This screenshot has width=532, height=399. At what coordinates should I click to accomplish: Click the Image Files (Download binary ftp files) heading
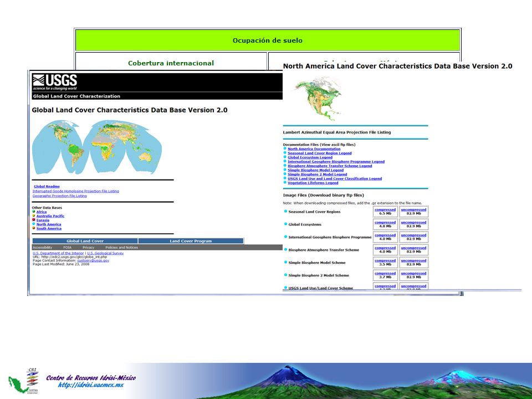click(x=323, y=196)
